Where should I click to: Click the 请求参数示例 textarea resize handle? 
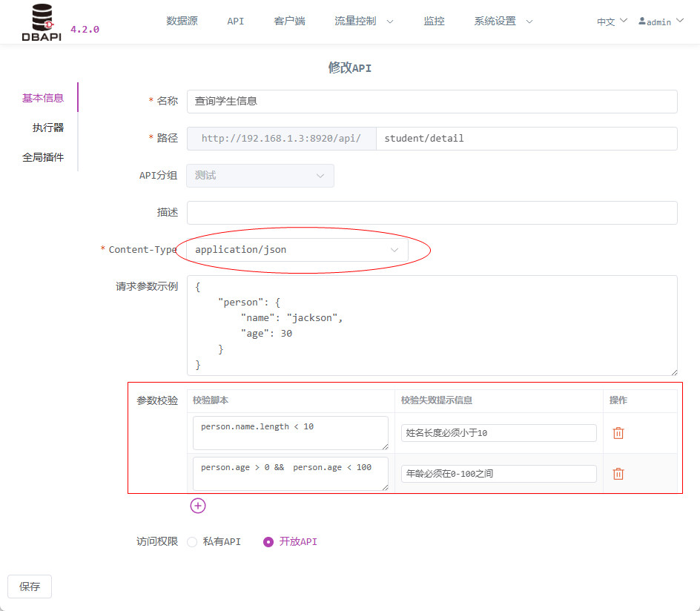click(674, 372)
